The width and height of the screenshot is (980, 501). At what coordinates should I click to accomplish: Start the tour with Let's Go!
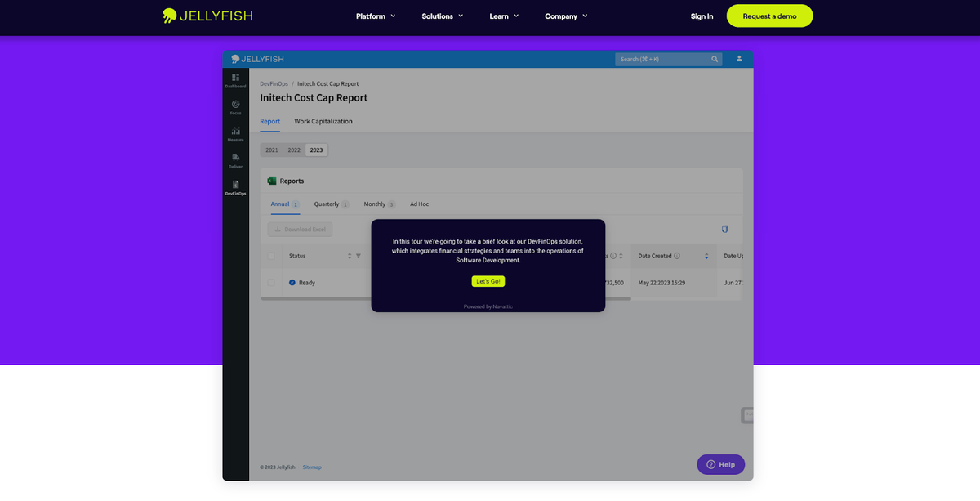pyautogui.click(x=488, y=281)
